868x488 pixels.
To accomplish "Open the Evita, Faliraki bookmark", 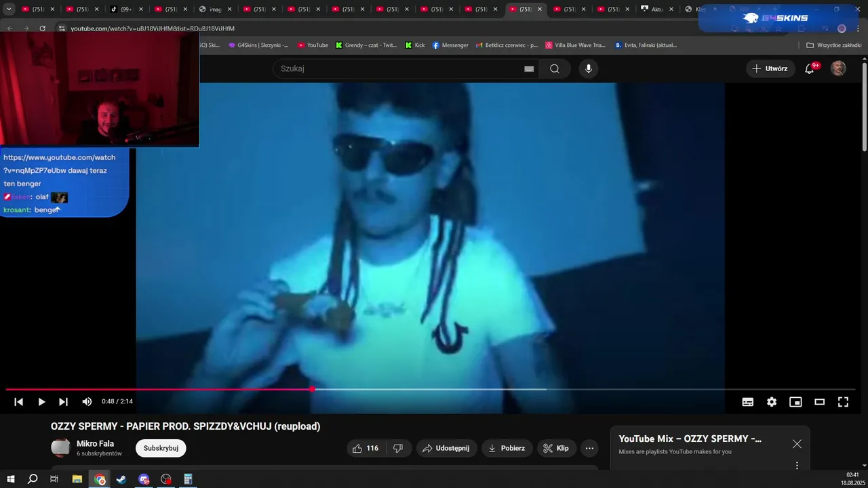I will (x=646, y=45).
